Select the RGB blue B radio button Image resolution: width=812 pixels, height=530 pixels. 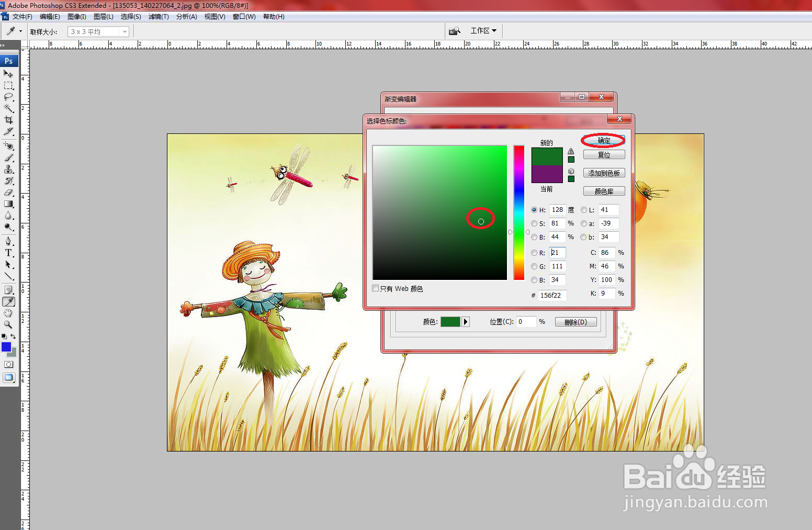click(534, 280)
